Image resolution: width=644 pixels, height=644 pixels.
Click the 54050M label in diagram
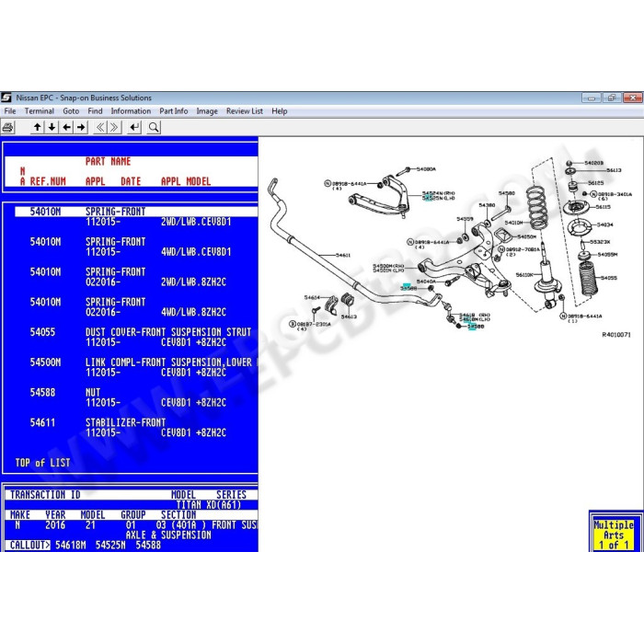point(526,237)
